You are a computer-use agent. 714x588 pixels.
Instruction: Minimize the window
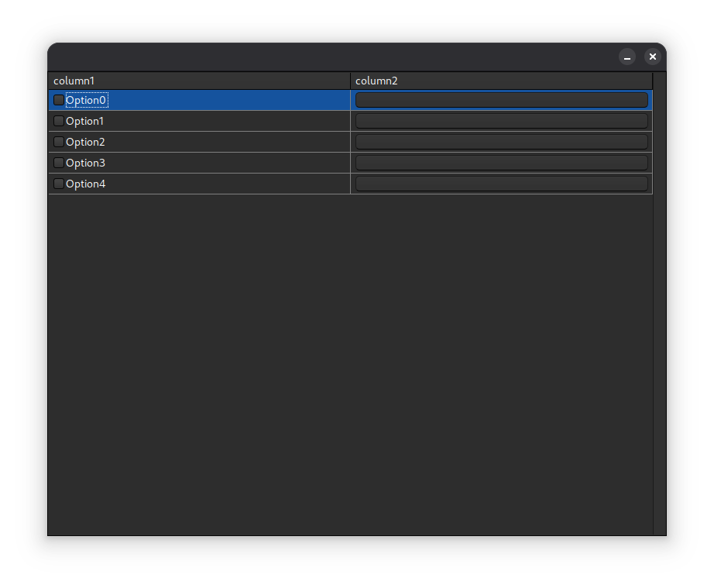point(627,57)
